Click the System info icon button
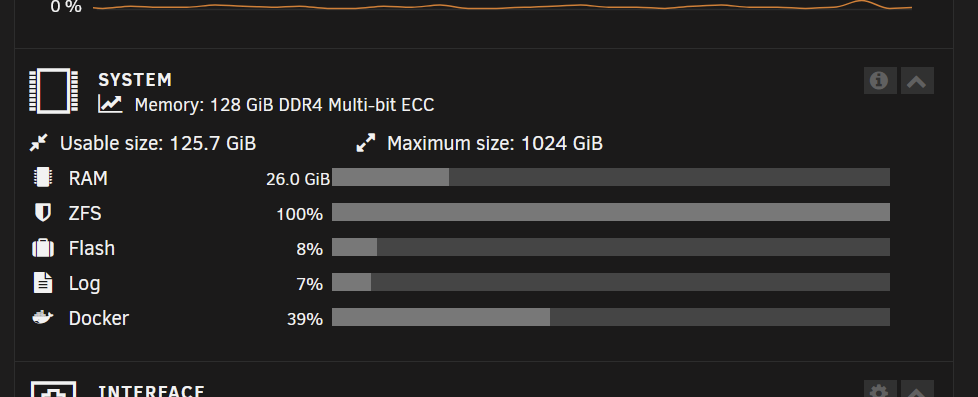 [879, 81]
